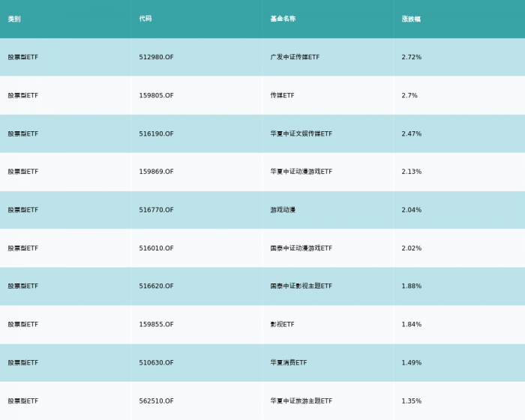Select fund code 516010.OF
Screen dimensions: 525x420
click(156, 248)
